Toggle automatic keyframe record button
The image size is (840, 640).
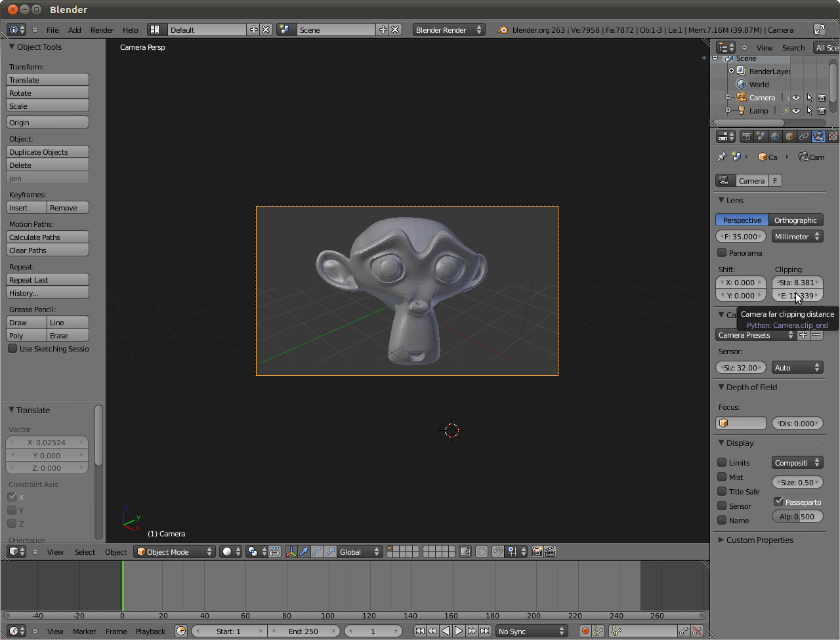[585, 631]
